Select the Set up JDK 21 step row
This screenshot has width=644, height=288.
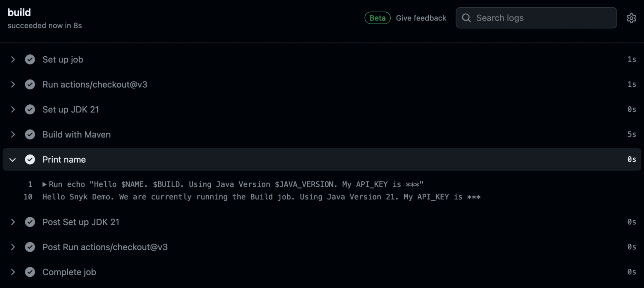click(322, 110)
